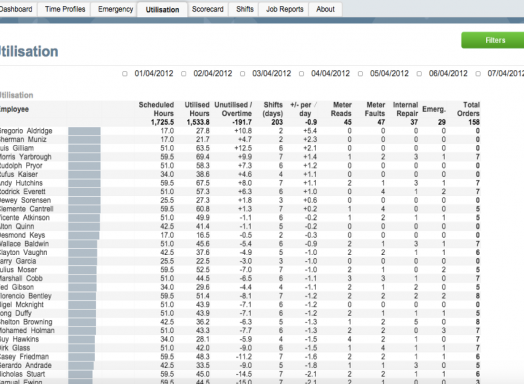
Task: Select employee Casey Friedman
Action: click(25, 357)
